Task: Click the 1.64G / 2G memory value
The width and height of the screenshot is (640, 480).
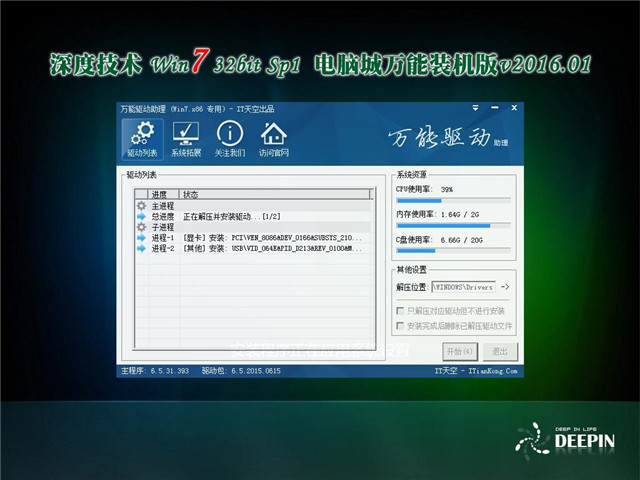Action: click(x=460, y=214)
